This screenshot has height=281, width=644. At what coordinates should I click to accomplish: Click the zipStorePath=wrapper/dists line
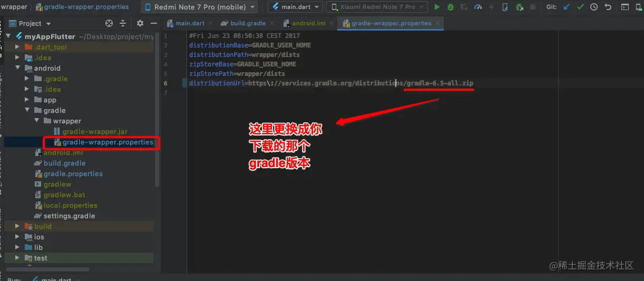237,74
